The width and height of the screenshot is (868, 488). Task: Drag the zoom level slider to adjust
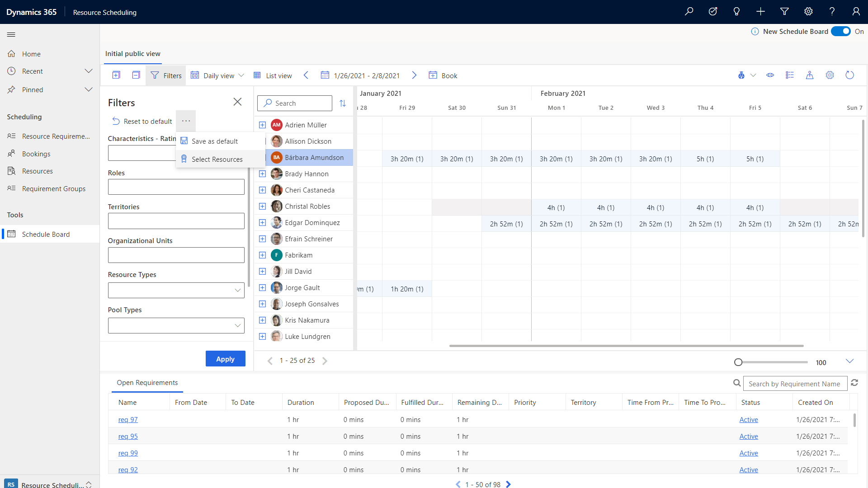(x=738, y=362)
